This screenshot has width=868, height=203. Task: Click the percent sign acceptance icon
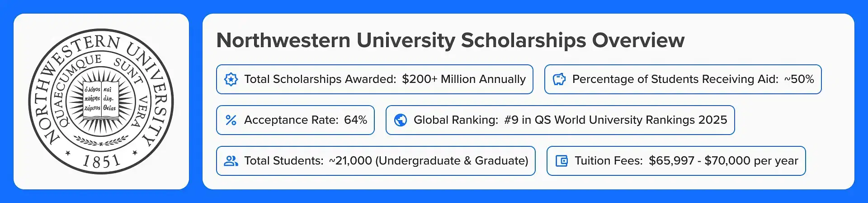[x=231, y=120]
